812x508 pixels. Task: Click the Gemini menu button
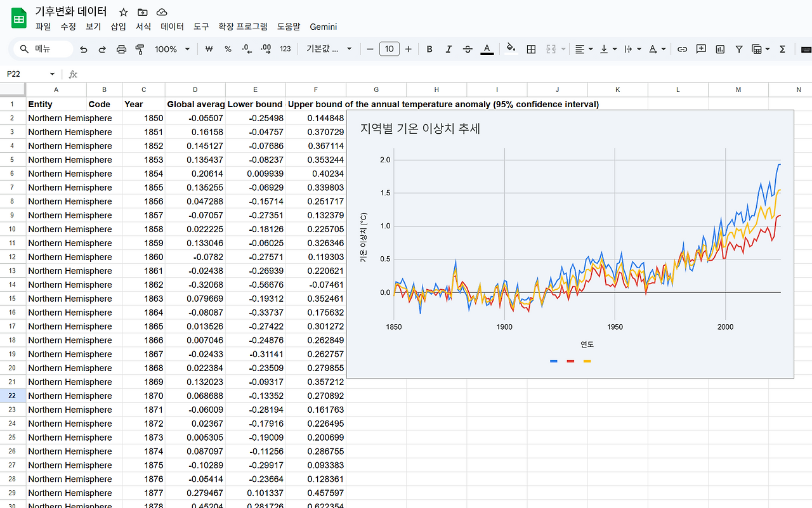click(x=323, y=27)
